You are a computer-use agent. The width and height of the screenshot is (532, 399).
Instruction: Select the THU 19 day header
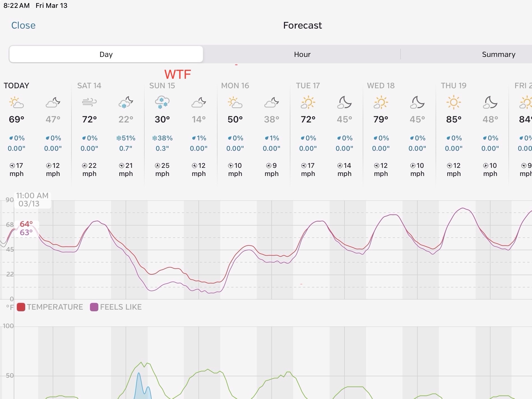pos(454,85)
